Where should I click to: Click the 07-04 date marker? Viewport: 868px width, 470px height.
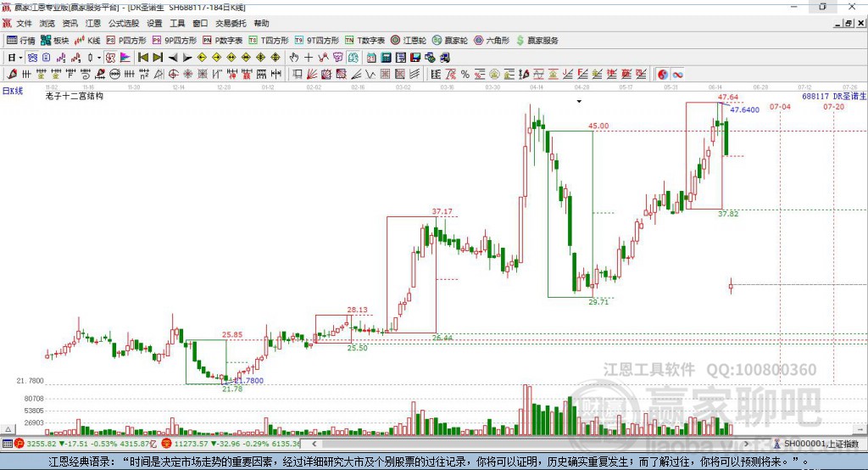coord(780,106)
